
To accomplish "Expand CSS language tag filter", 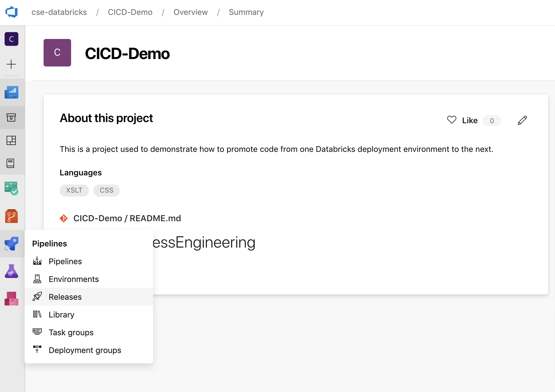I will [107, 191].
